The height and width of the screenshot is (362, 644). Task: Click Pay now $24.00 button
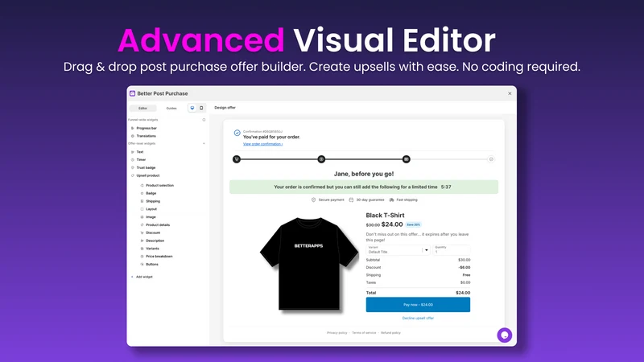[418, 305]
